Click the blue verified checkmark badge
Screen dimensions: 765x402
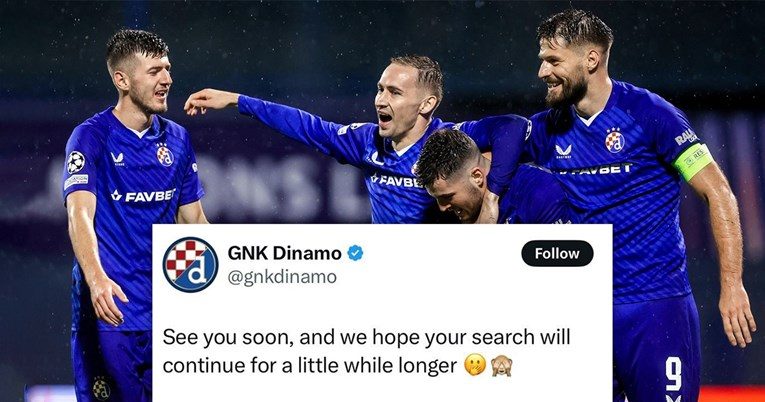[x=355, y=253]
